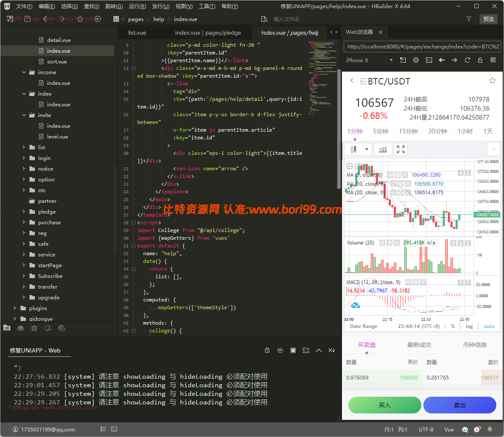Open the iPhone X device dropdown
Image resolution: width=504 pixels, height=437 pixels.
369,60
